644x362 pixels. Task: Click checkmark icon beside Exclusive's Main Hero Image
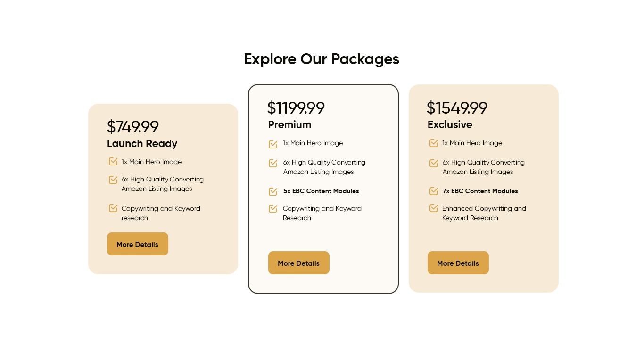point(434,143)
